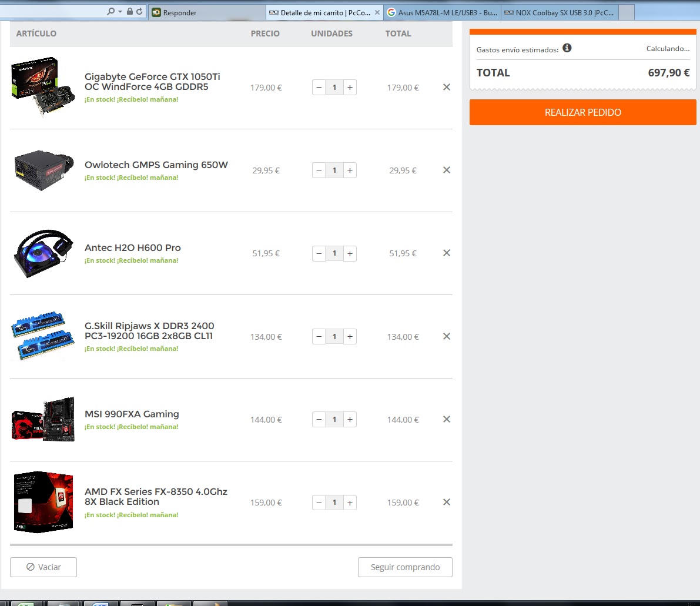
Task: Open the AMD FX Series FX-8350 product link
Action: point(156,497)
